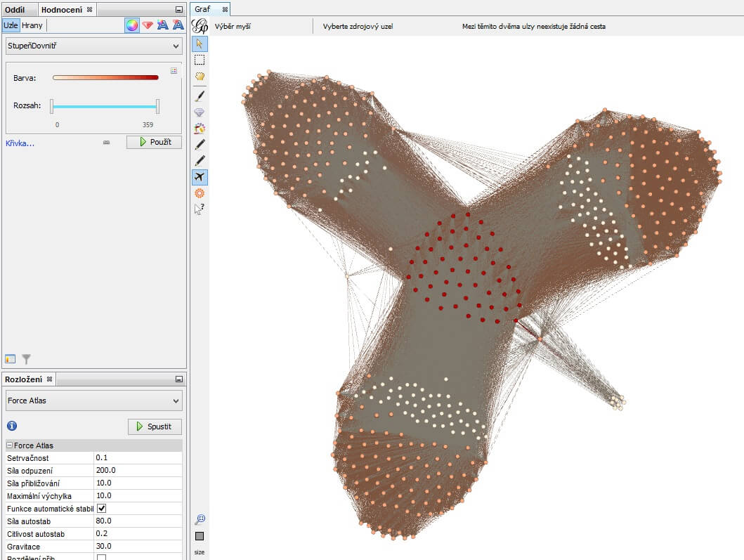This screenshot has height=560, width=744.
Task: Choose the brush painter tool
Action: pyautogui.click(x=200, y=96)
